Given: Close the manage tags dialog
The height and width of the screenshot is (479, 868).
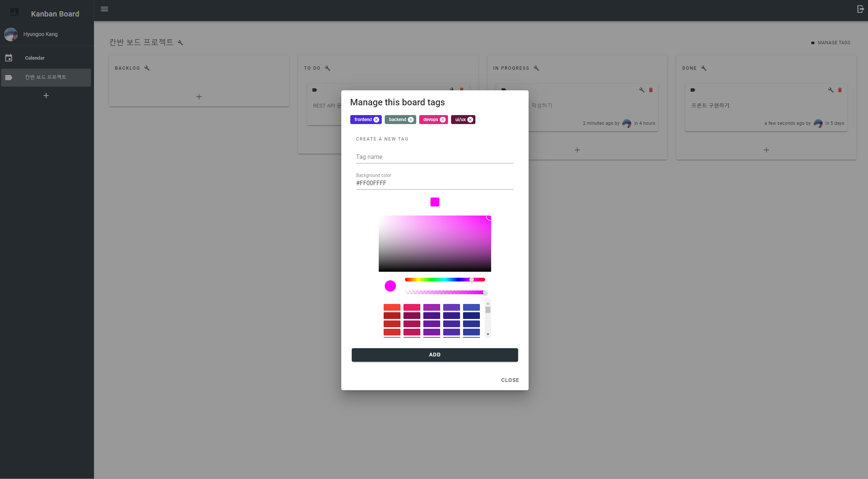Looking at the screenshot, I should (510, 380).
